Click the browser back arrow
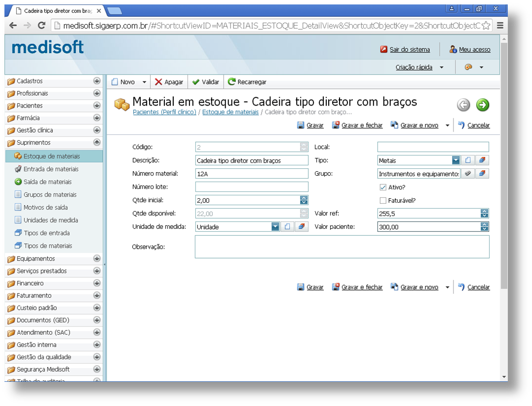532x406 pixels. (x=13, y=26)
